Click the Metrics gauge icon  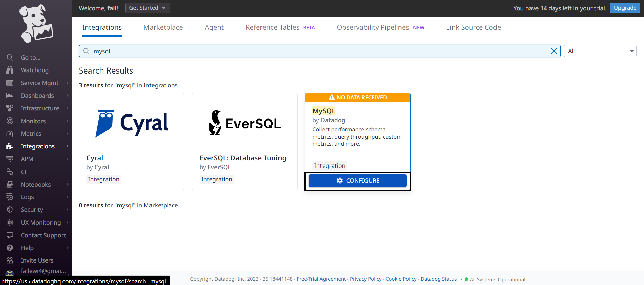pos(10,134)
